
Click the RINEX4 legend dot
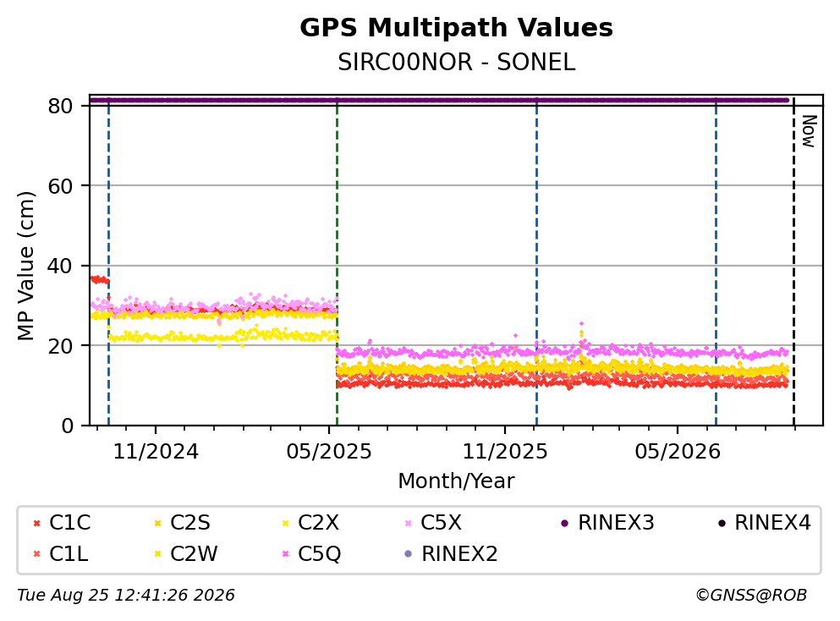pyautogui.click(x=722, y=523)
